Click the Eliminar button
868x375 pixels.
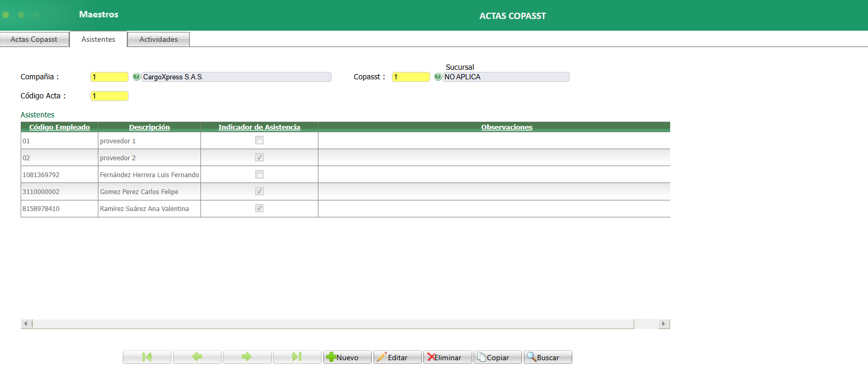(447, 357)
